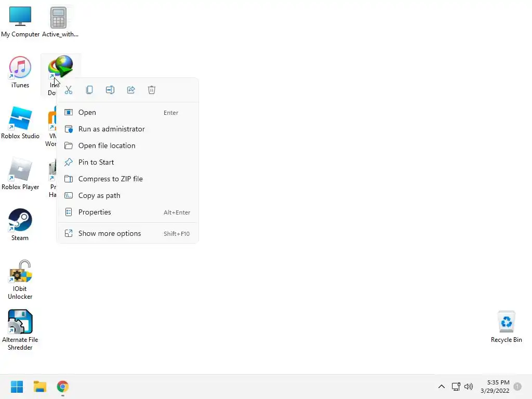Select the My Computer desktop icon
The image size is (532, 399).
coord(20,22)
